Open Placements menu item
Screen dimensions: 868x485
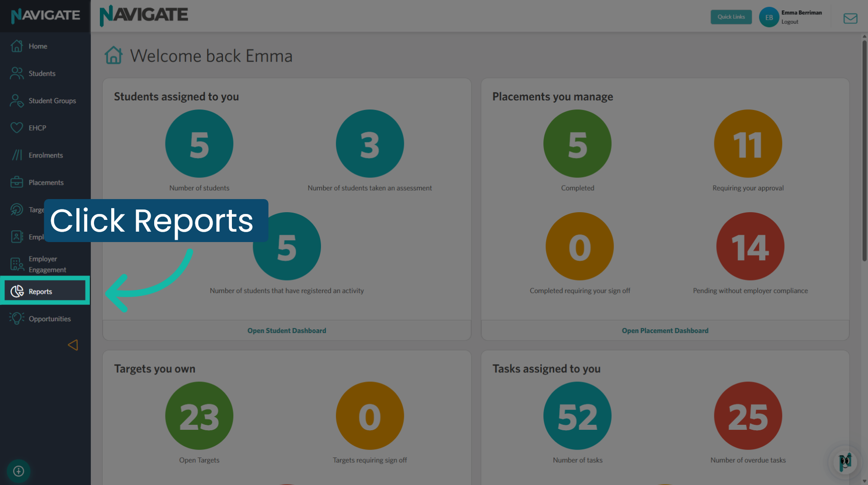click(45, 182)
